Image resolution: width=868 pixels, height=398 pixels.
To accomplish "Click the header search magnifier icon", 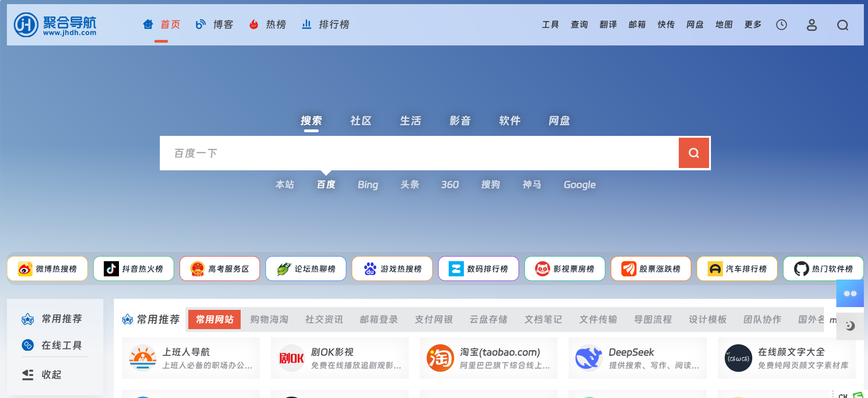I will pos(842,25).
